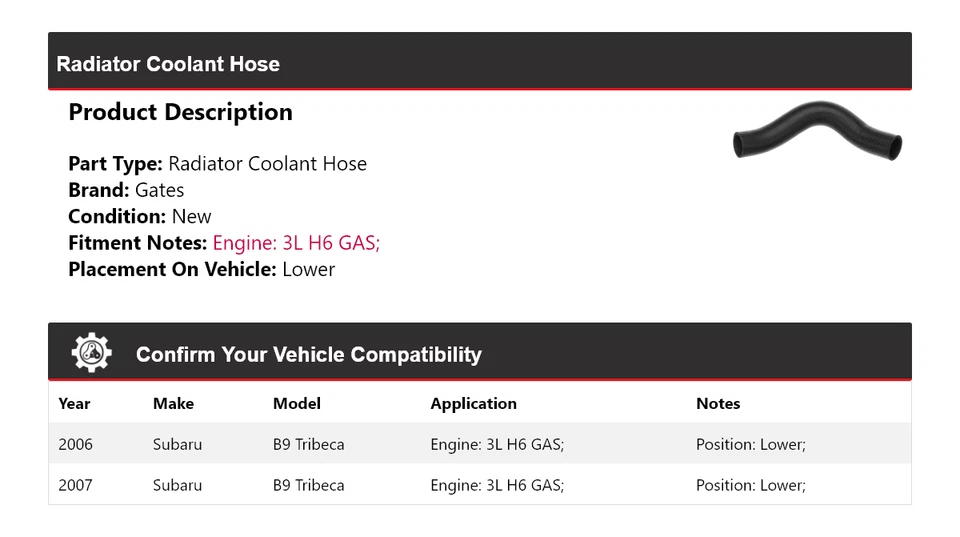Select the Model column header
Screen dimensions: 960x537
coord(296,404)
